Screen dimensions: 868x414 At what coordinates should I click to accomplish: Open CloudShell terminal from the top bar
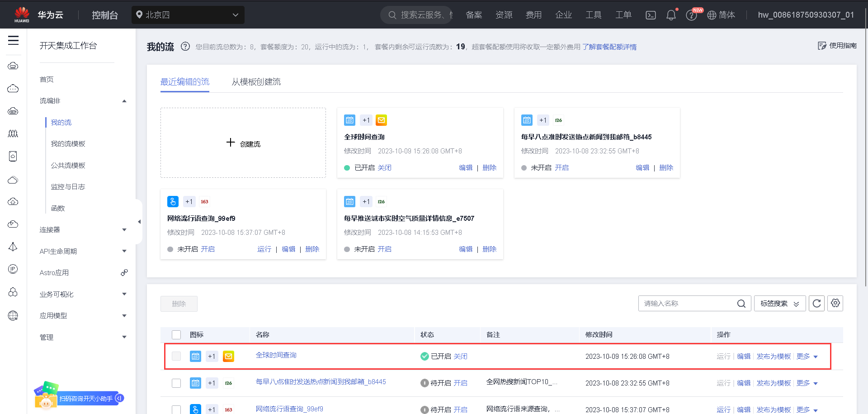[651, 15]
